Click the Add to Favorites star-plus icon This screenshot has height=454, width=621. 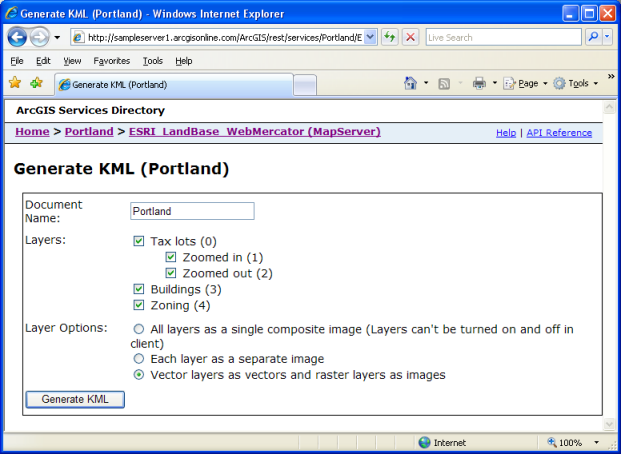tap(36, 83)
